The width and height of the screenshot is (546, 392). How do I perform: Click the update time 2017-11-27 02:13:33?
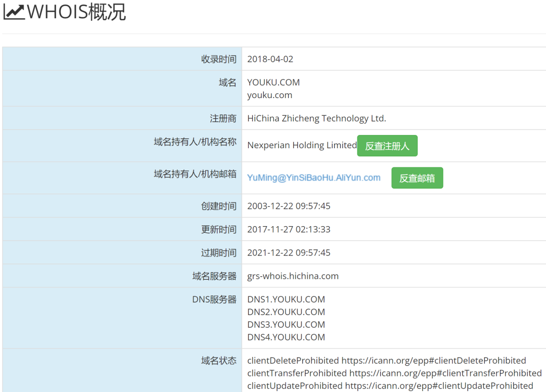(x=289, y=230)
